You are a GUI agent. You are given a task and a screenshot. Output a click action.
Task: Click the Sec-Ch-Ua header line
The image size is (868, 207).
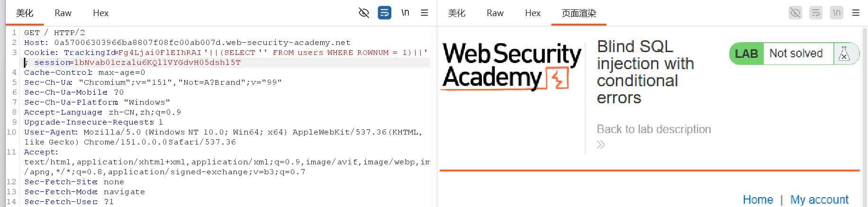(153, 82)
